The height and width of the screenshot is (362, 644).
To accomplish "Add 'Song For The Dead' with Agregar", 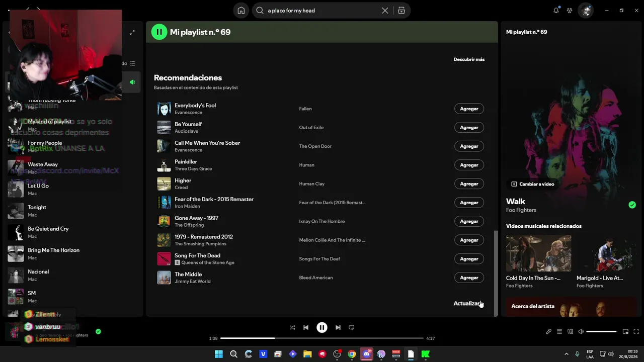I will pyautogui.click(x=469, y=259).
